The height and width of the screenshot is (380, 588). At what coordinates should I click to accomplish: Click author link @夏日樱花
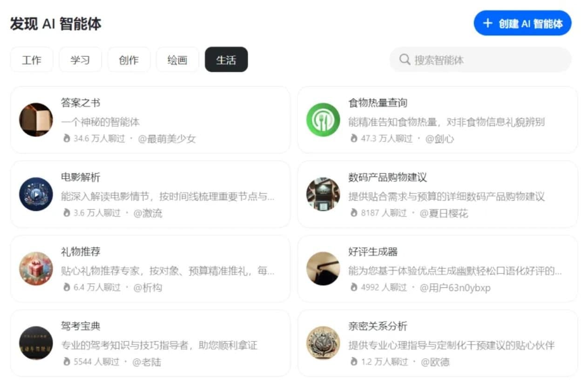pos(444,213)
